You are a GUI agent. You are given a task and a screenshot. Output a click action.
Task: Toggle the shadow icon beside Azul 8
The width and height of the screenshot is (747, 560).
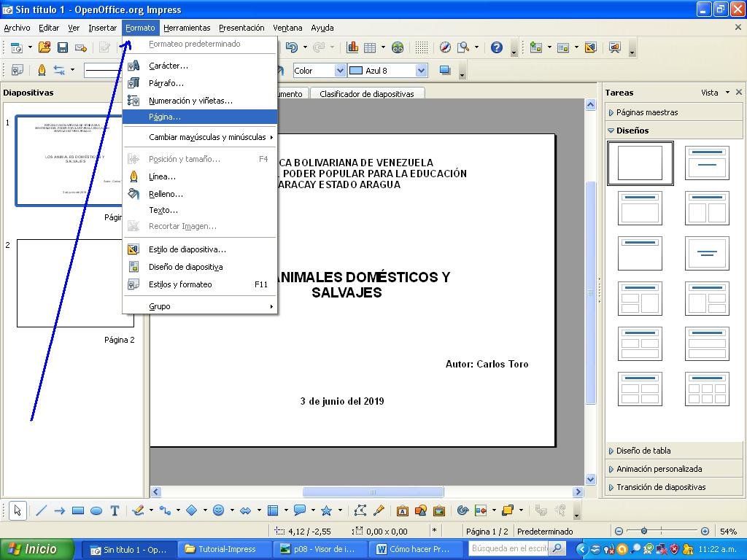[445, 71]
